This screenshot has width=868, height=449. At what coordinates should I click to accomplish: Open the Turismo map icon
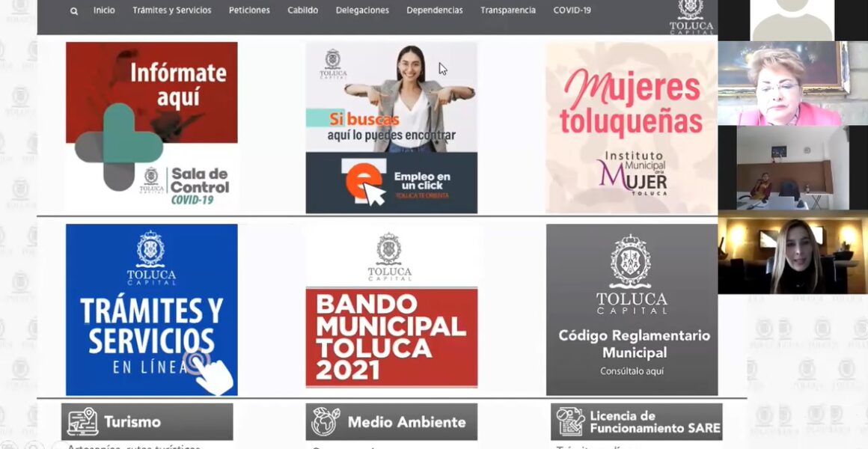(82, 422)
